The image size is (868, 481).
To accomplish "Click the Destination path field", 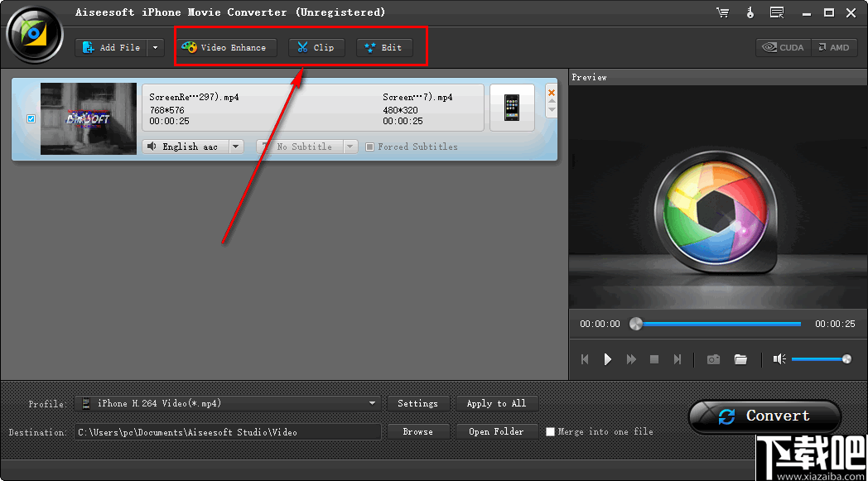I will tap(228, 431).
